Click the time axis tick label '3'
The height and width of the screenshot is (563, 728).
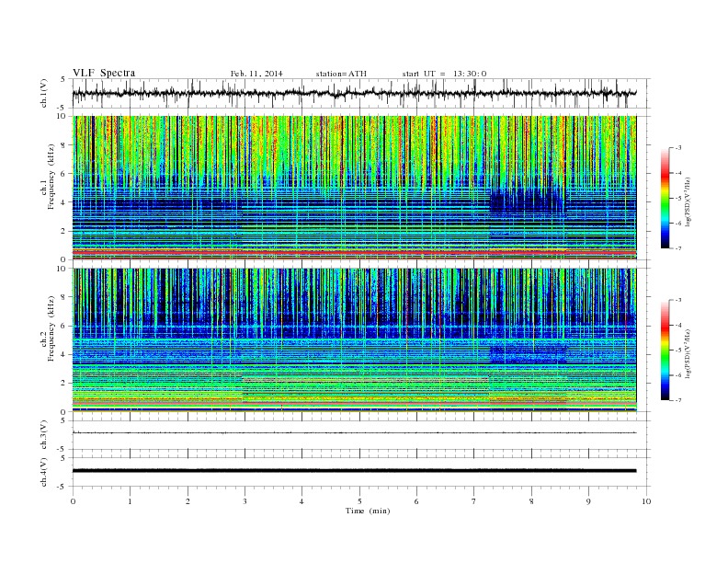245,501
